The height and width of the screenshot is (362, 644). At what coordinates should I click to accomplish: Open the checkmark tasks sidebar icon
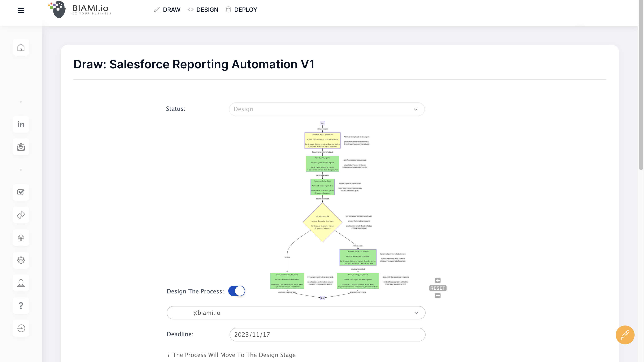pos(21,192)
